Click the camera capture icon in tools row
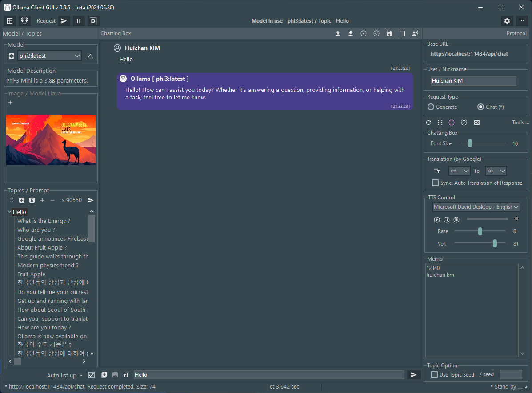Screen dimensions: 532x393 (477, 123)
